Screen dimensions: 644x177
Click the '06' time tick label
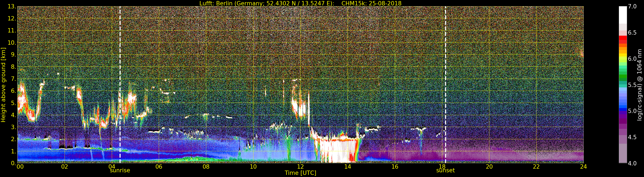(159, 167)
